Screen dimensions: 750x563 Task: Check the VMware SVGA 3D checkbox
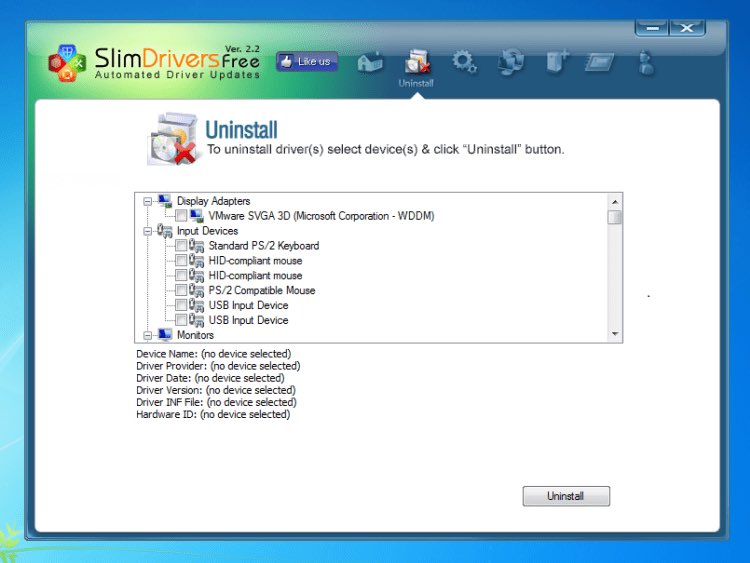coord(181,216)
